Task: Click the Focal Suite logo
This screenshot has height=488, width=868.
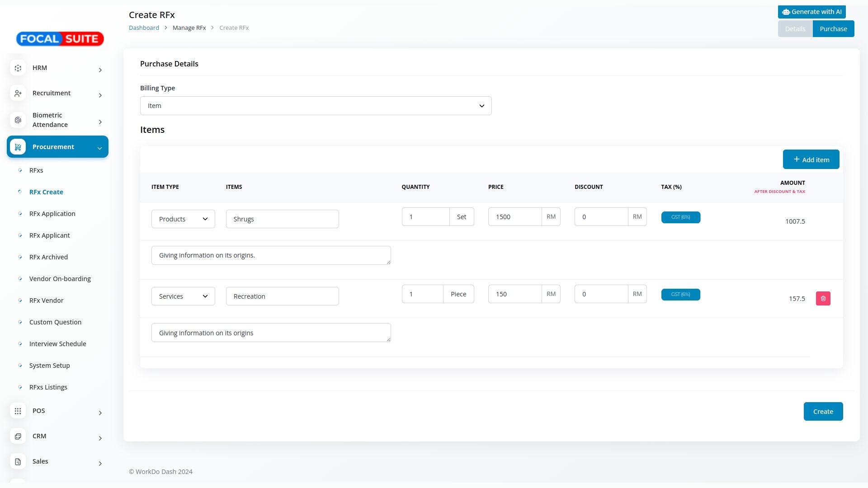Action: click(60, 39)
